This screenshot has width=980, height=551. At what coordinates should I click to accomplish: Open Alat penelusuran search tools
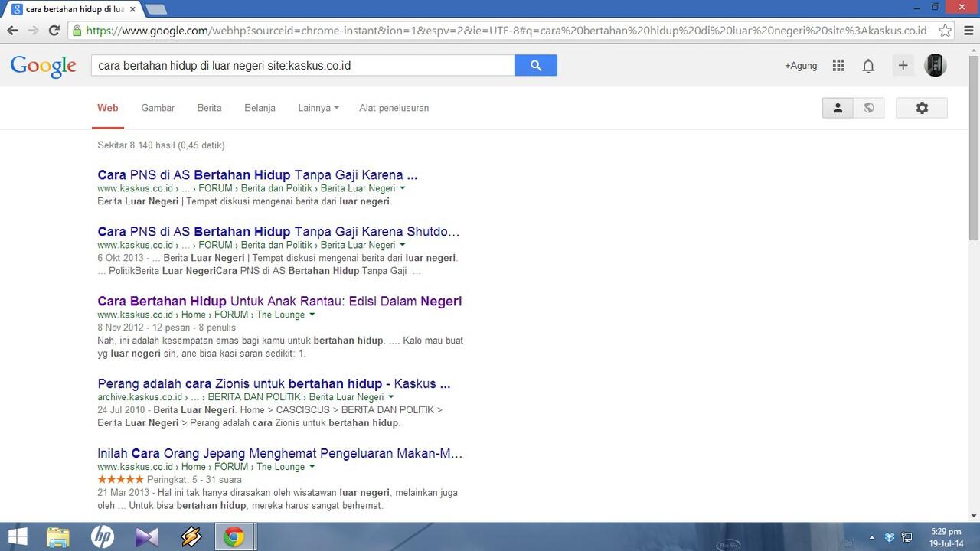pyautogui.click(x=394, y=108)
